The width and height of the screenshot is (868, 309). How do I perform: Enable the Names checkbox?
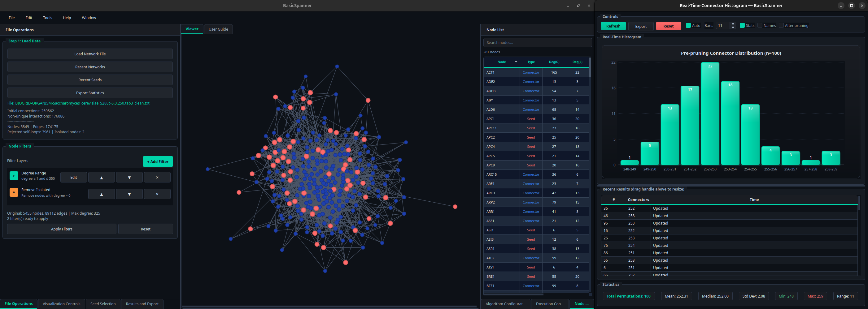[760, 26]
